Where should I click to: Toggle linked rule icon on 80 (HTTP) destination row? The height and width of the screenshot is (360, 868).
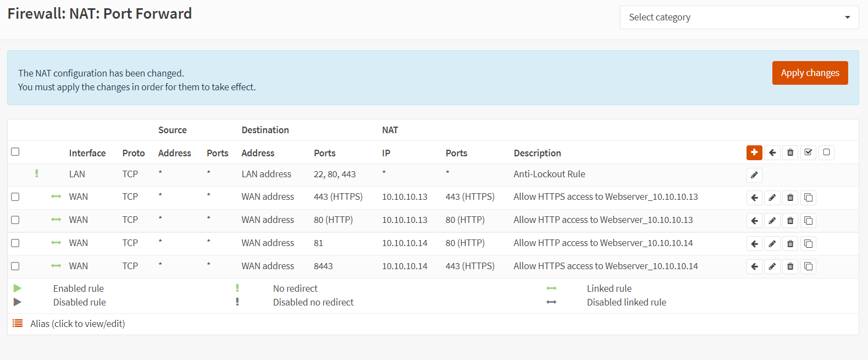56,220
